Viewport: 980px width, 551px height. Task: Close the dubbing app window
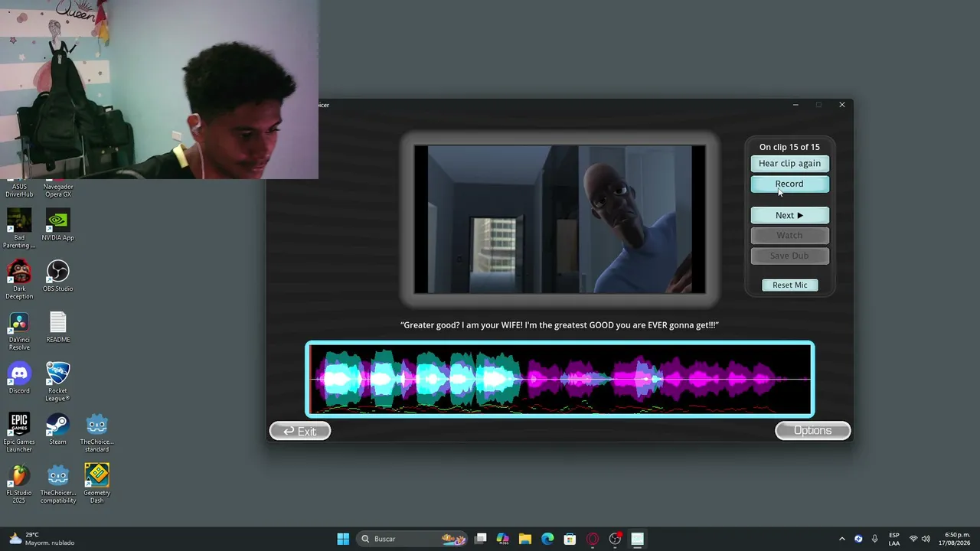click(842, 105)
